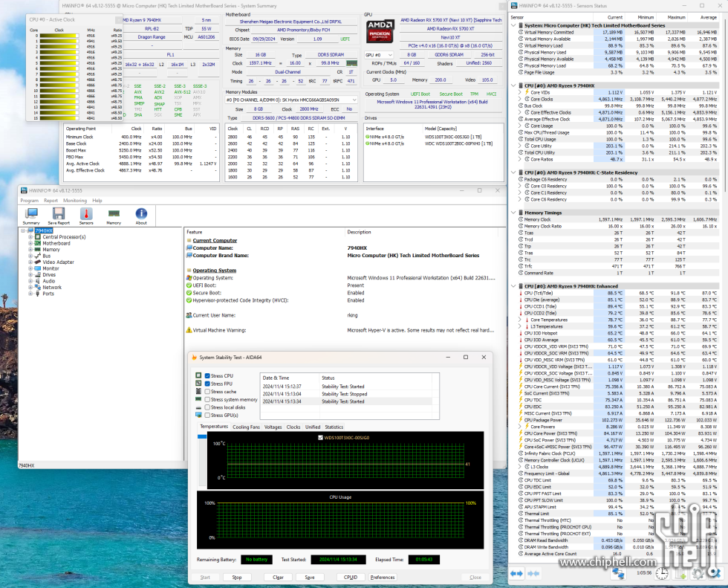Open the Report menu

pos(51,201)
